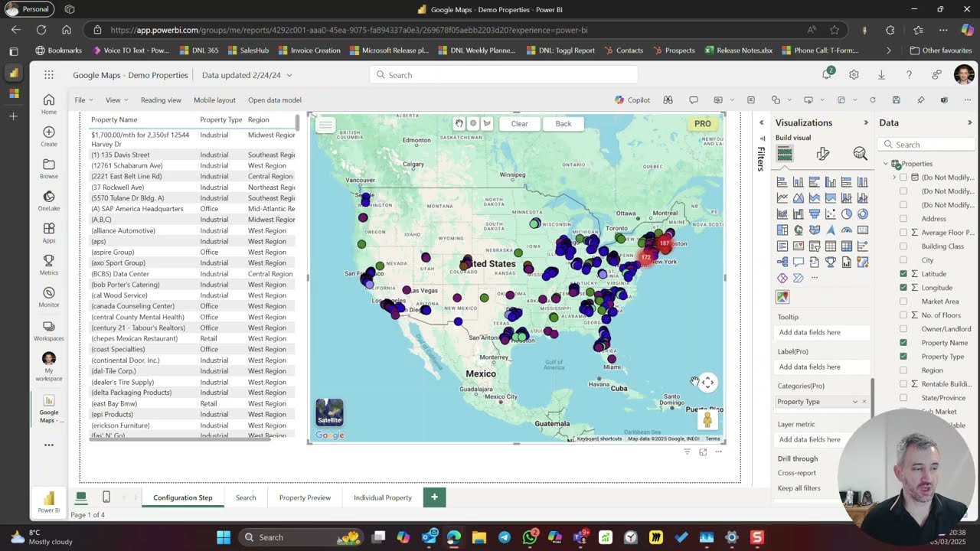The image size is (980, 551).
Task: Save the report with the floppy disk icon
Action: click(896, 100)
